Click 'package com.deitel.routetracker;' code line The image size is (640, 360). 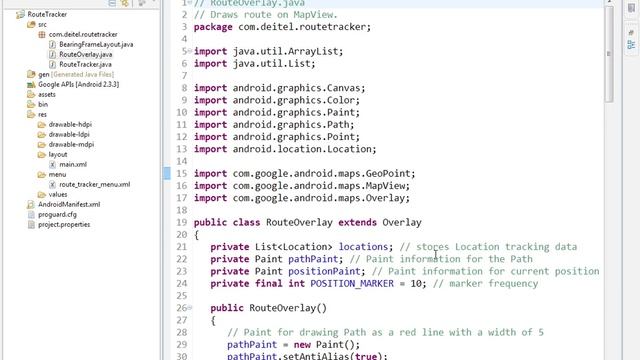(282, 27)
